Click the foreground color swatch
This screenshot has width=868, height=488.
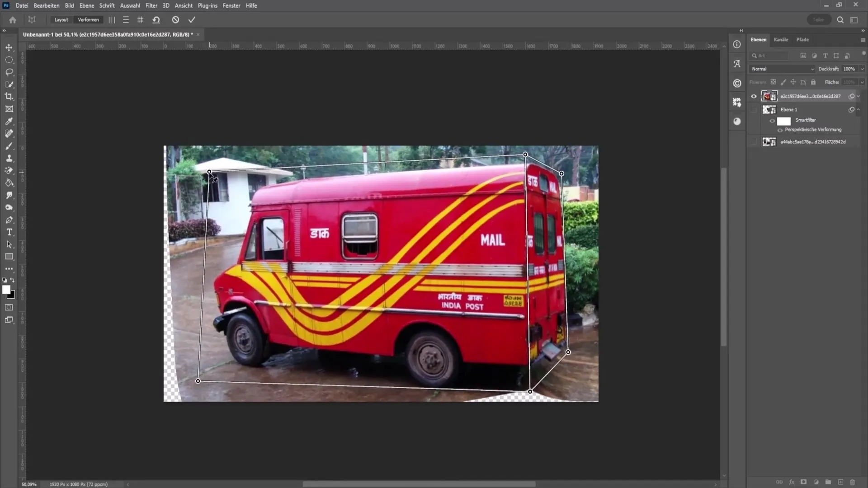pyautogui.click(x=6, y=290)
